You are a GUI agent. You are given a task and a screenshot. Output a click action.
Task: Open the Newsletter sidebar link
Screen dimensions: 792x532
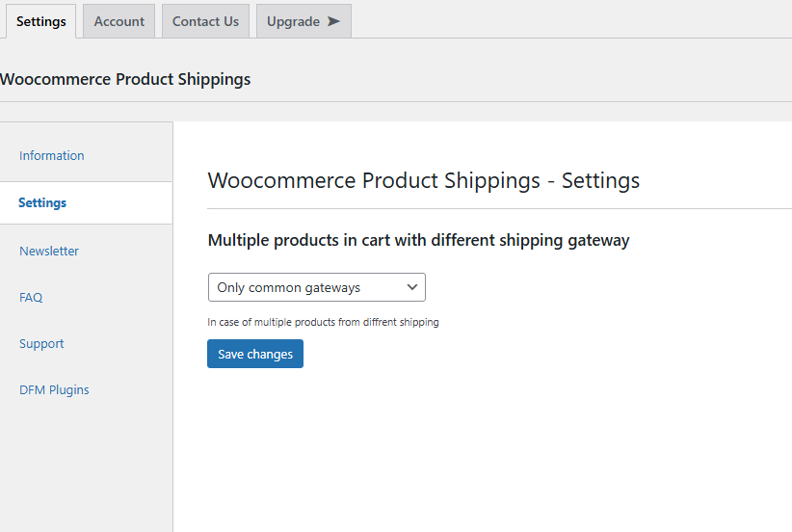(x=49, y=251)
